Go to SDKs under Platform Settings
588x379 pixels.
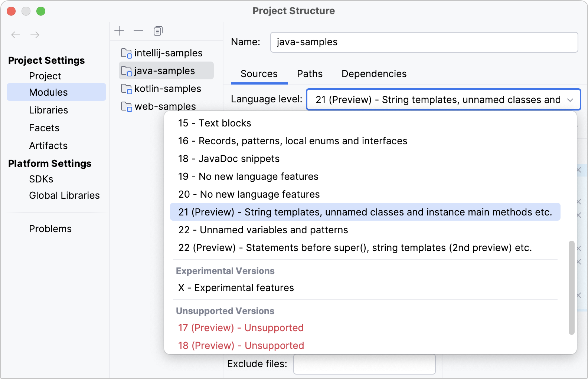41,179
